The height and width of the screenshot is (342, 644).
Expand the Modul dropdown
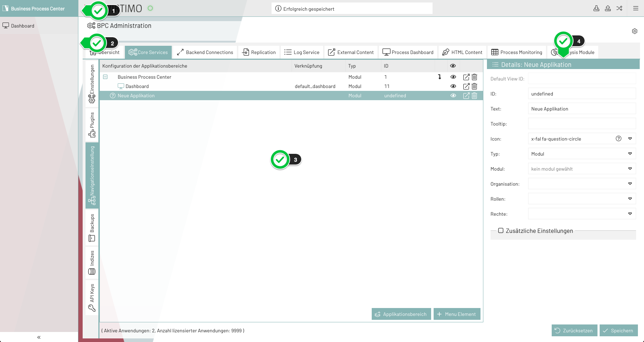click(630, 169)
